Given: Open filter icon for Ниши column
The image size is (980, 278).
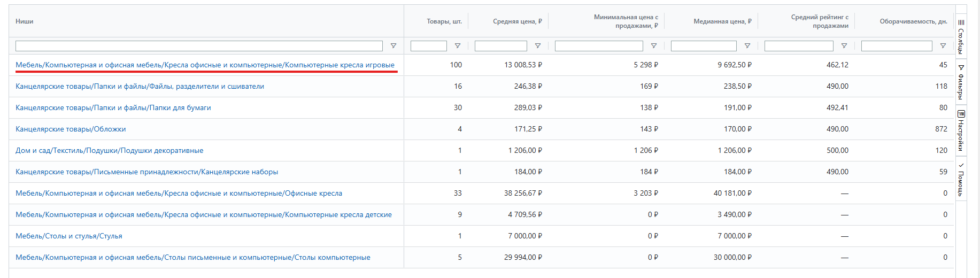Looking at the screenshot, I should (393, 46).
